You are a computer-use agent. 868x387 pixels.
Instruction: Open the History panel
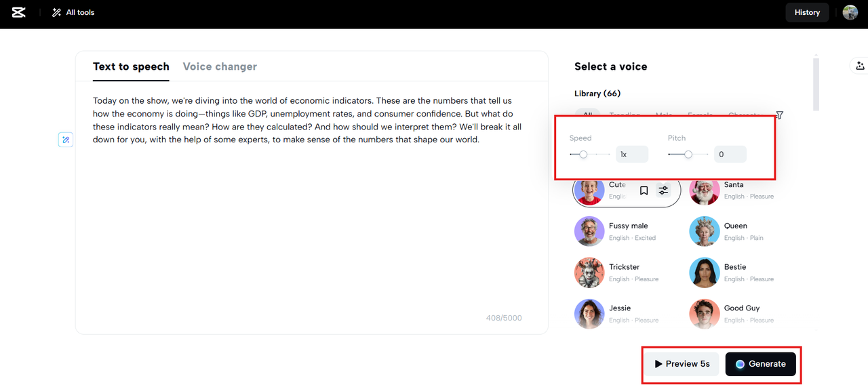coord(807,12)
